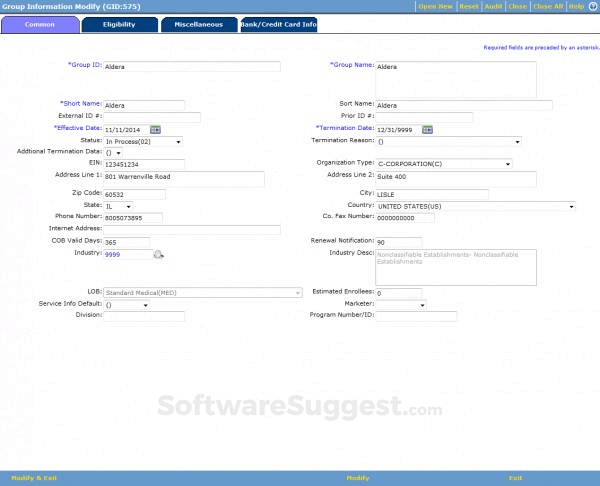Open the Miscellaneous tab
The height and width of the screenshot is (486, 600).
pyautogui.click(x=199, y=24)
